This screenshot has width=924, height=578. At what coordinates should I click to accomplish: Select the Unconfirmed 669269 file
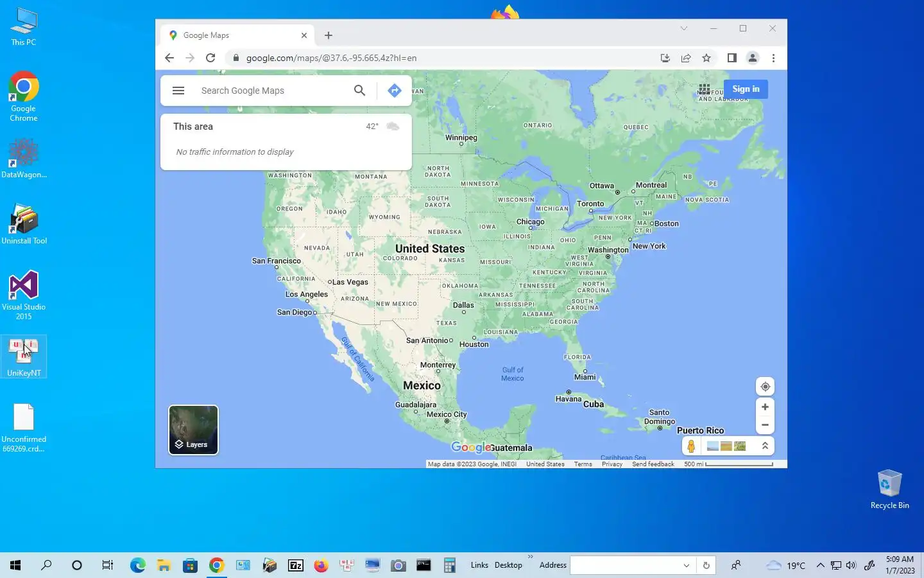tap(24, 428)
